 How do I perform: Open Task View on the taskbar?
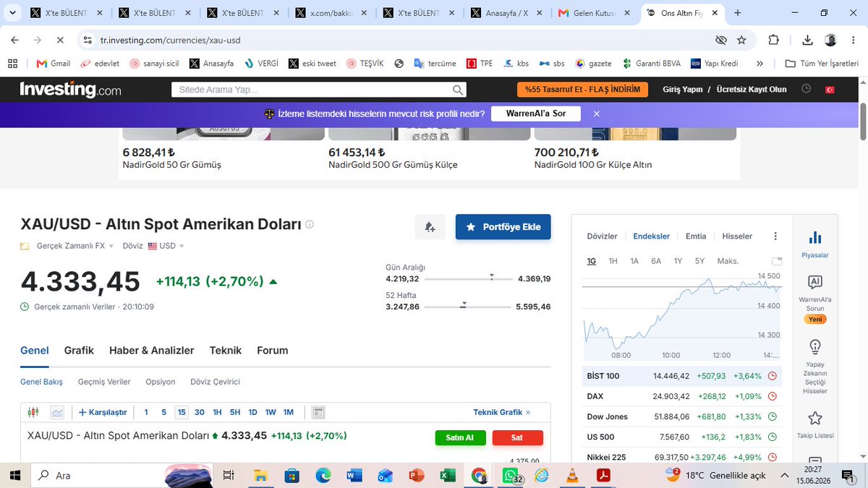tap(229, 476)
